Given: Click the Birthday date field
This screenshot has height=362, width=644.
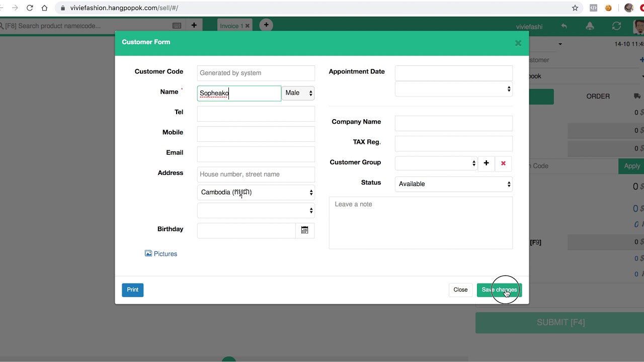Looking at the screenshot, I should (246, 230).
